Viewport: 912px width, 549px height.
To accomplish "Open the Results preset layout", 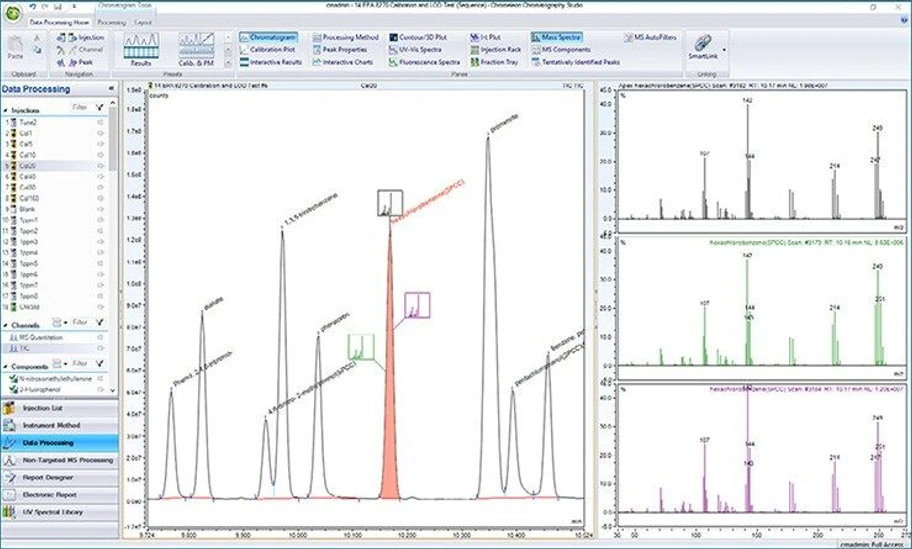I will [x=141, y=49].
